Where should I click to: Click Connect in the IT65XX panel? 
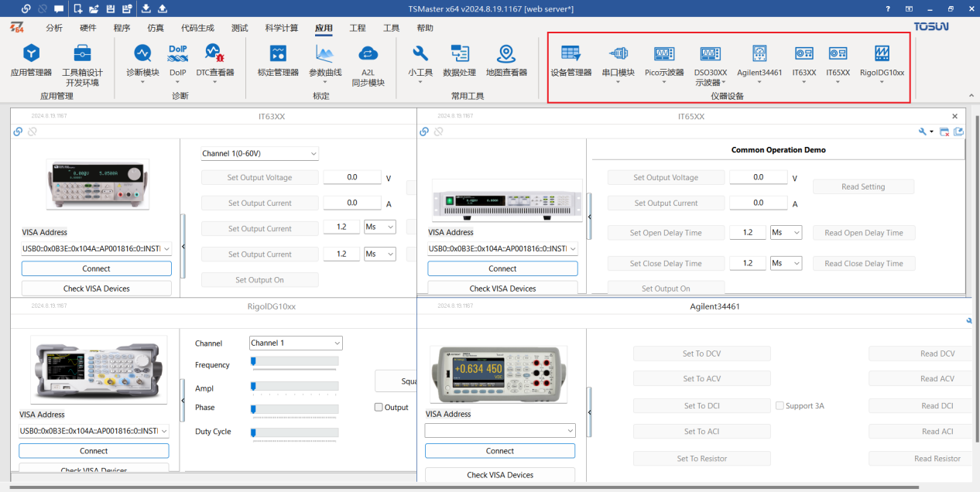pyautogui.click(x=502, y=268)
